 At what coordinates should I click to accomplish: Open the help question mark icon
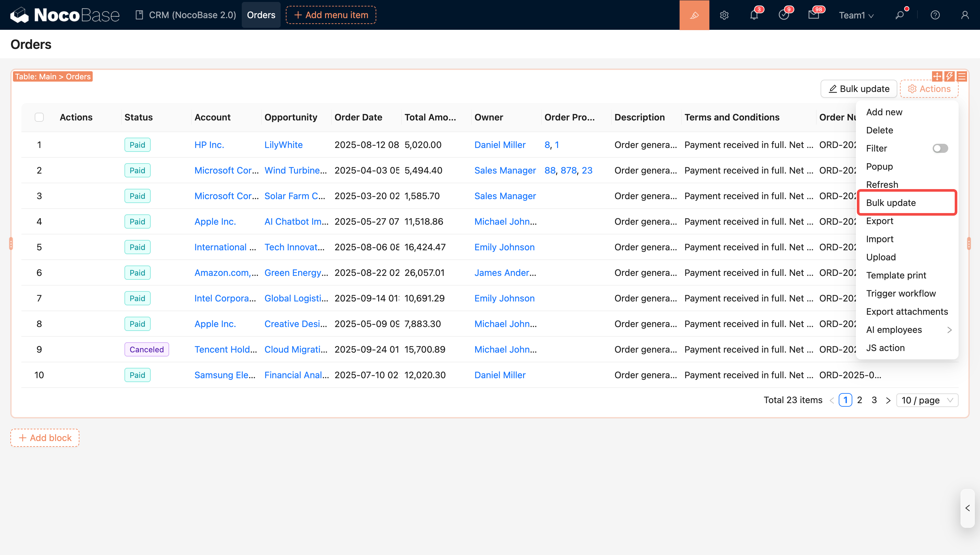click(x=935, y=15)
